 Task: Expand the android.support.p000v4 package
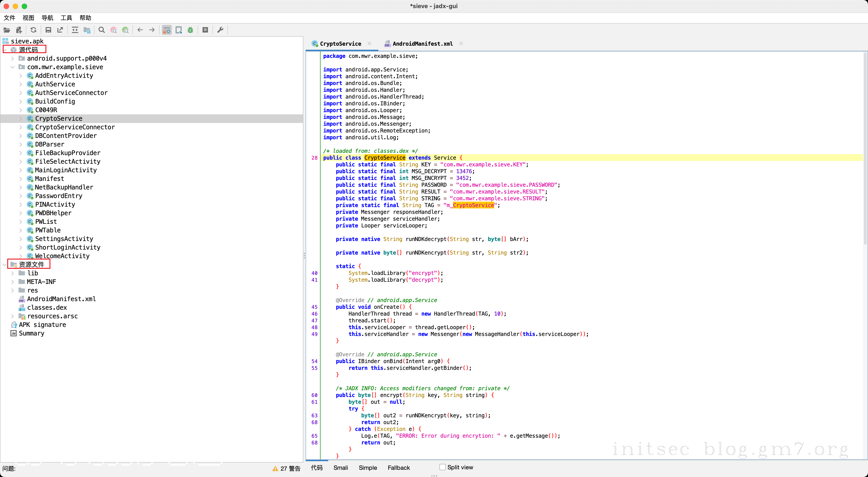(12, 58)
